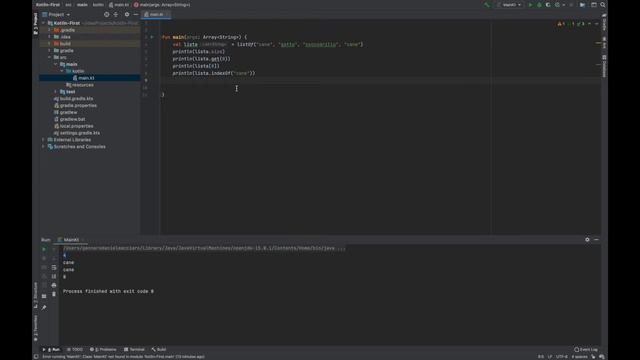This screenshot has height=360, width=640.
Task: Click the locate target icon in Project panel
Action: click(x=107, y=14)
